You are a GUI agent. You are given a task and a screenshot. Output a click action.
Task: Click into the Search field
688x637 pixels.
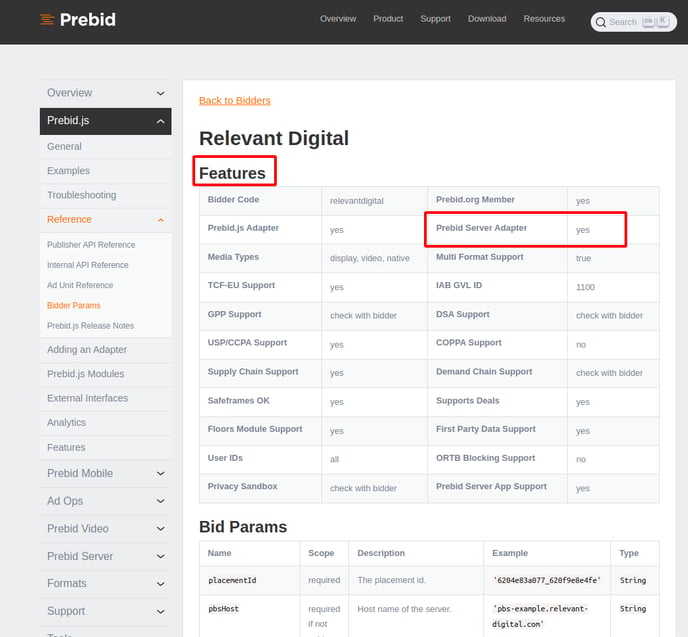pos(634,22)
